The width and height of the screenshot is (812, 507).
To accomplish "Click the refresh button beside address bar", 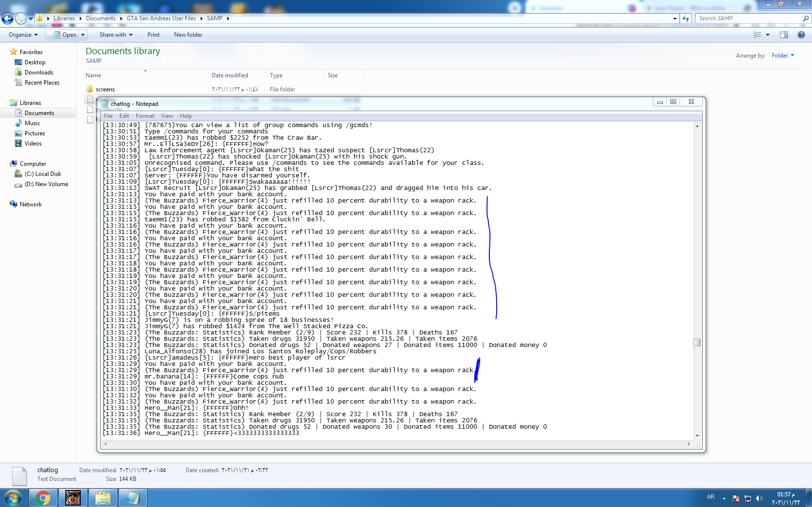I will (686, 18).
